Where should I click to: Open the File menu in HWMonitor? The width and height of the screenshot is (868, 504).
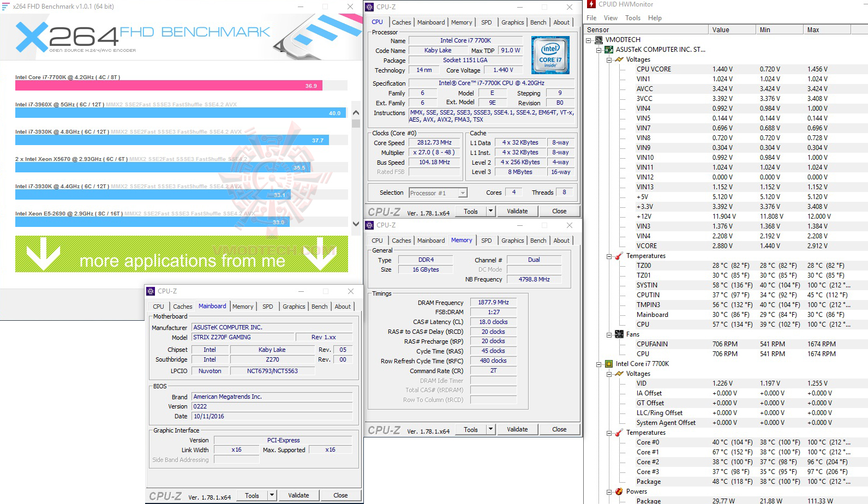[591, 18]
